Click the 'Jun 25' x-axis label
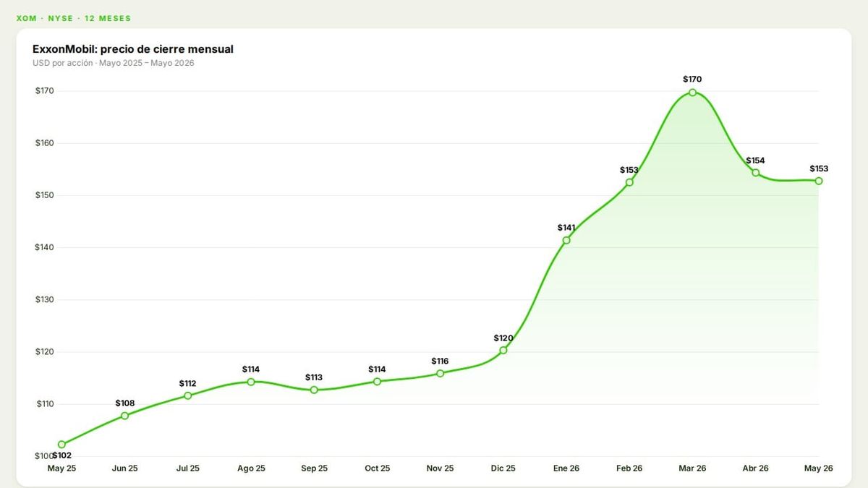 coord(125,468)
